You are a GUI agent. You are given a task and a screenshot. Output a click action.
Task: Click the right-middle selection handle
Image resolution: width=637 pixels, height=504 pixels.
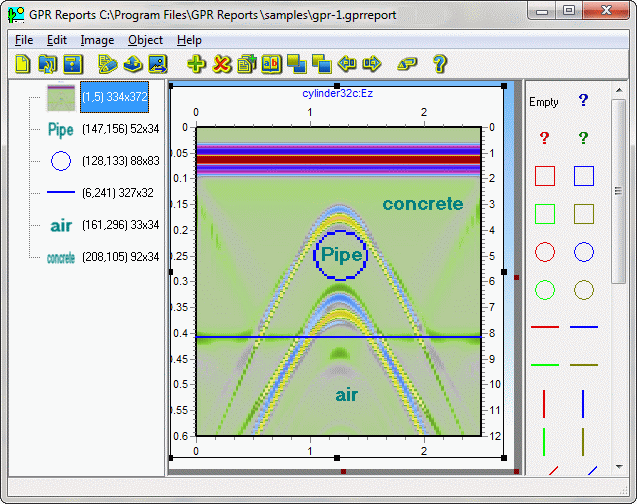(x=504, y=272)
